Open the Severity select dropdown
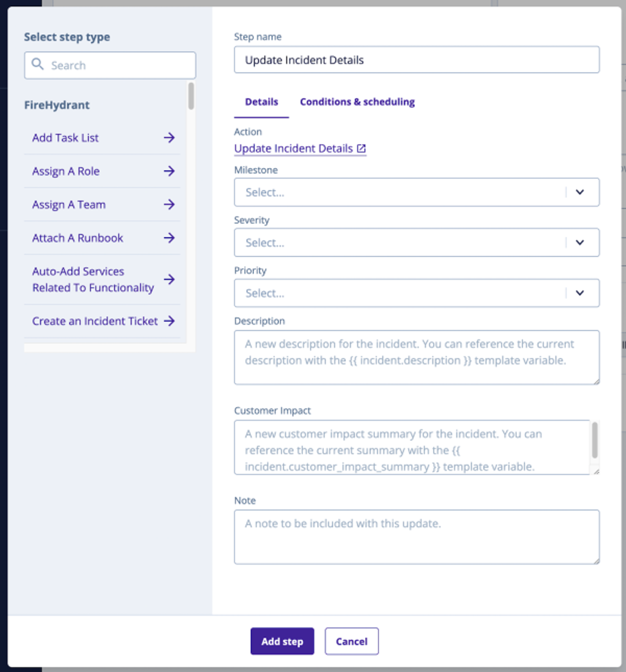 pyautogui.click(x=417, y=243)
